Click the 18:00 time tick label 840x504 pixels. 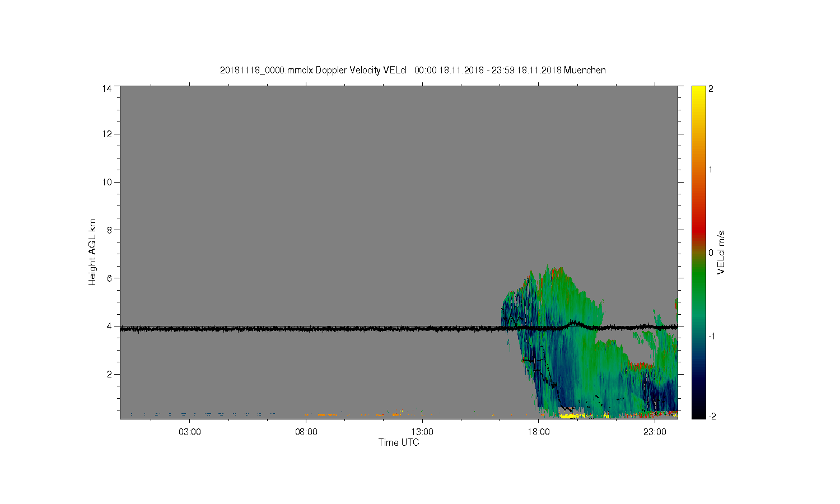pyautogui.click(x=539, y=432)
